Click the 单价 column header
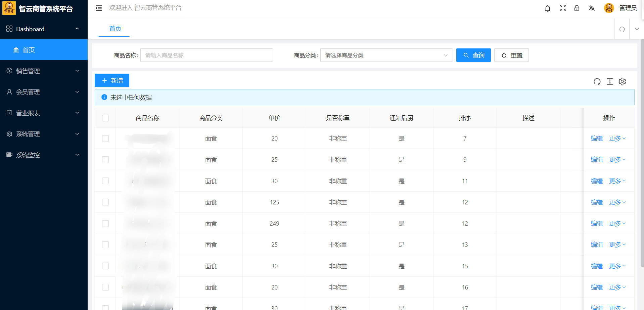Image resolution: width=644 pixels, height=310 pixels. [274, 118]
